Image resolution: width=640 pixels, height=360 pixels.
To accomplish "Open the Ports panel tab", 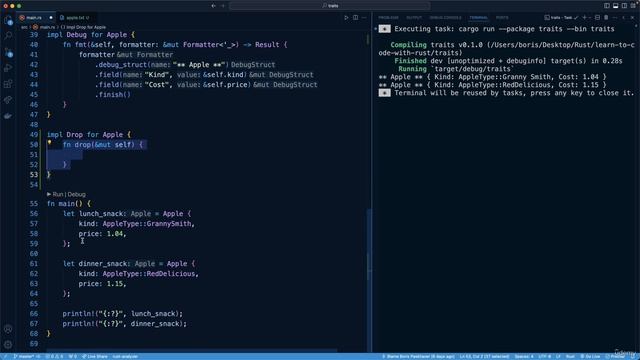I will [502, 18].
